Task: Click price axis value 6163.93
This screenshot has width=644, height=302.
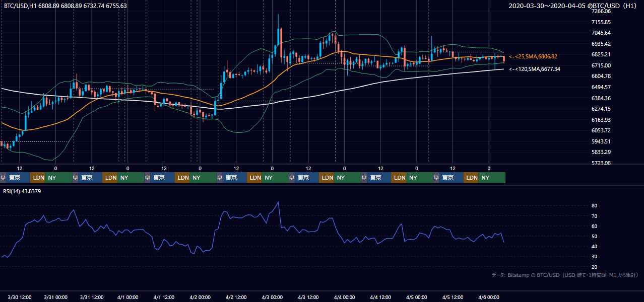Action: pos(601,120)
